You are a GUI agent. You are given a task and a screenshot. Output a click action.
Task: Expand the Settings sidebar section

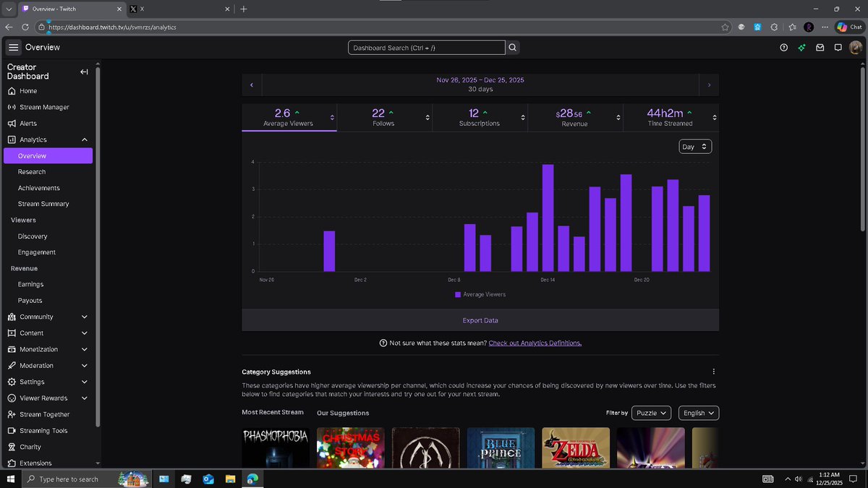(x=85, y=382)
